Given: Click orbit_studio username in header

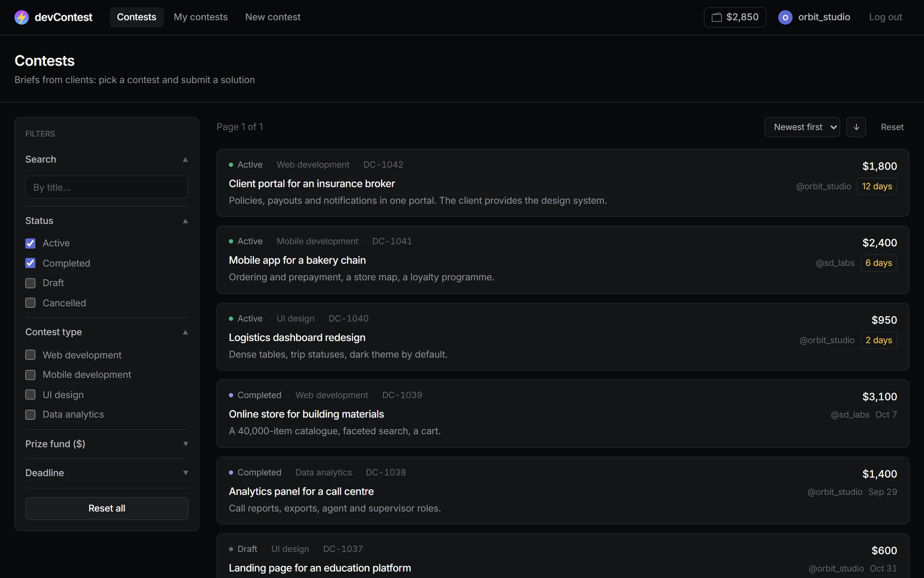Looking at the screenshot, I should [824, 17].
